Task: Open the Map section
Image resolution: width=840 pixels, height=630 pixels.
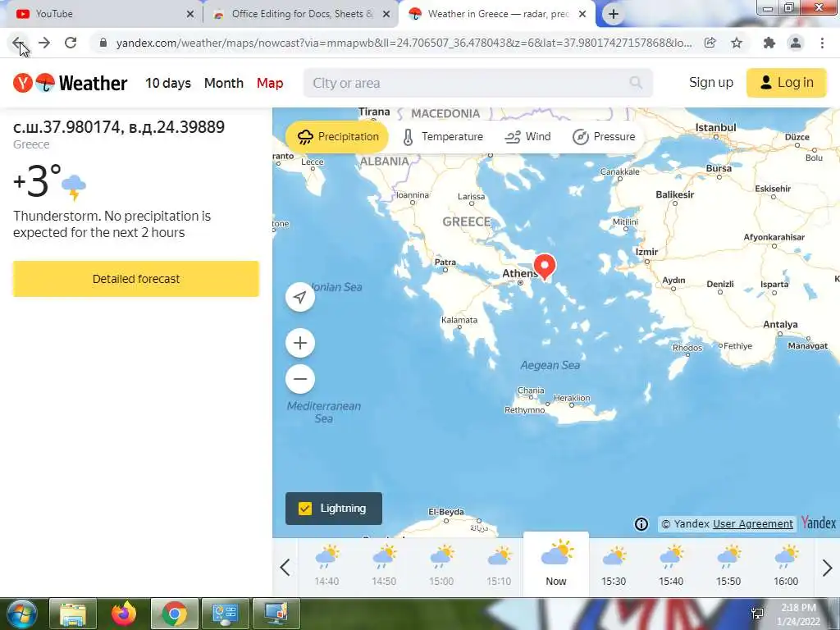Action: (270, 83)
